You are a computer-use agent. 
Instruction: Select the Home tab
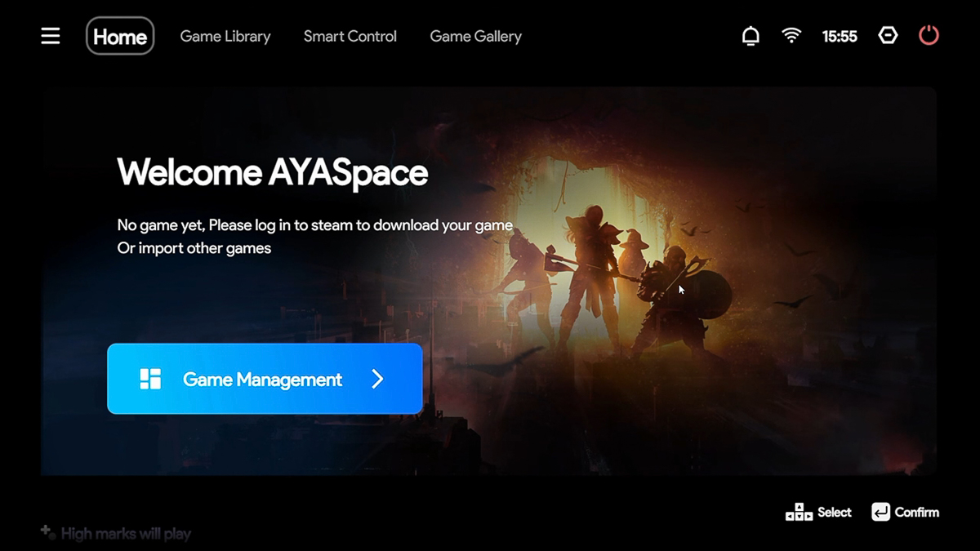[x=119, y=36]
